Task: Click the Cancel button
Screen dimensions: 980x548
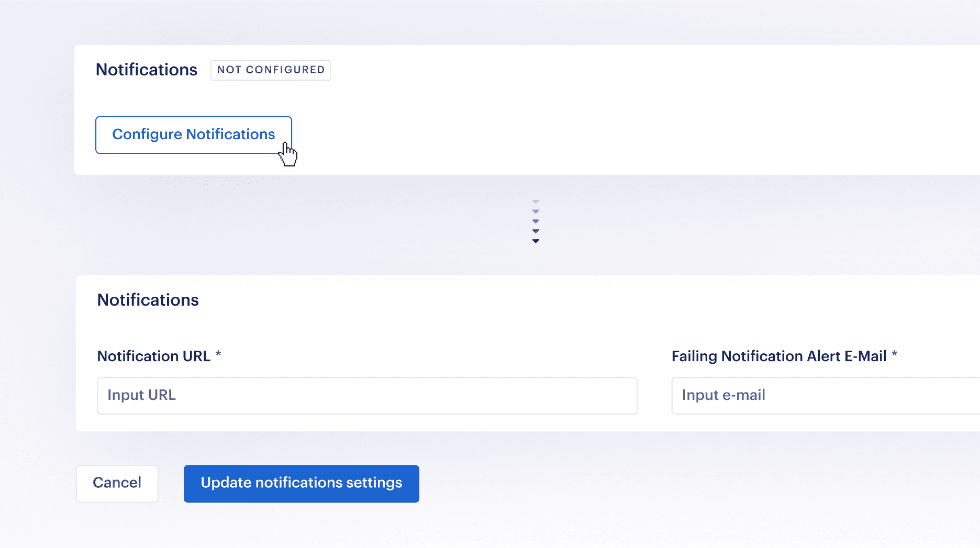Action: pos(117,484)
